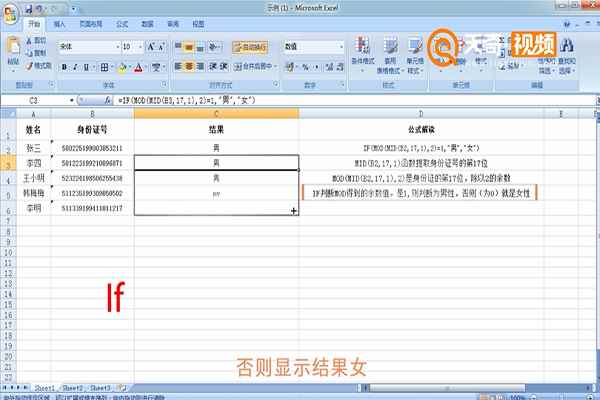Switch to the 插入 (Insert) ribbon tab
Image resolution: width=600 pixels, height=400 pixels.
tap(60, 24)
